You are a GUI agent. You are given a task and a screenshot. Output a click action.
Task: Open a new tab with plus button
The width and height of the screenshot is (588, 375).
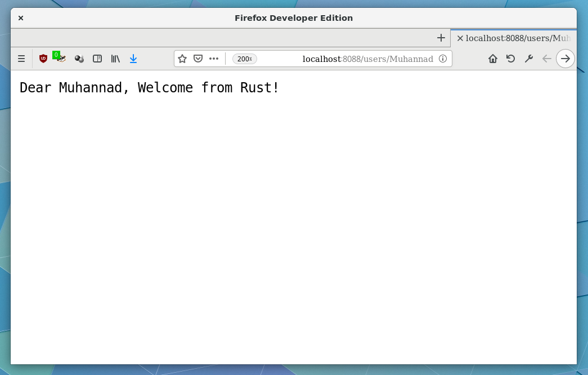(441, 38)
